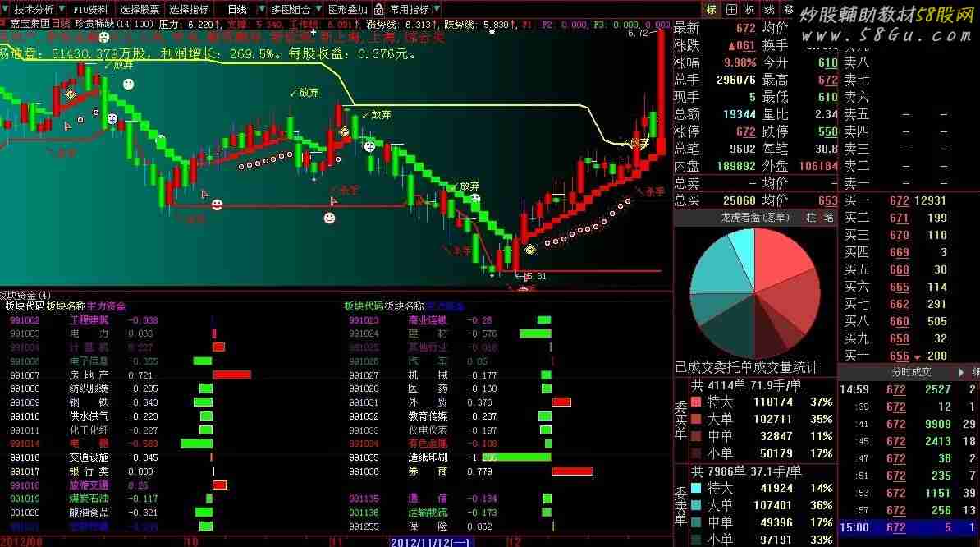Click the 银行类 sector name
Viewport: 980px width, 547px height.
89,471
